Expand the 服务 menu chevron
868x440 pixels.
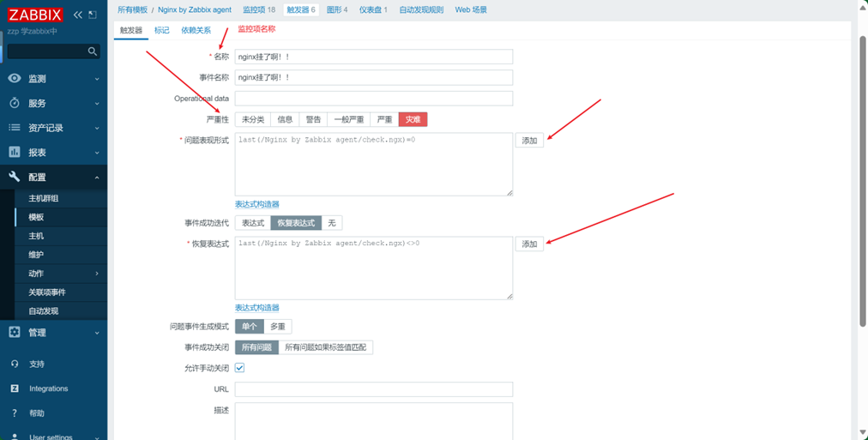[x=97, y=104]
